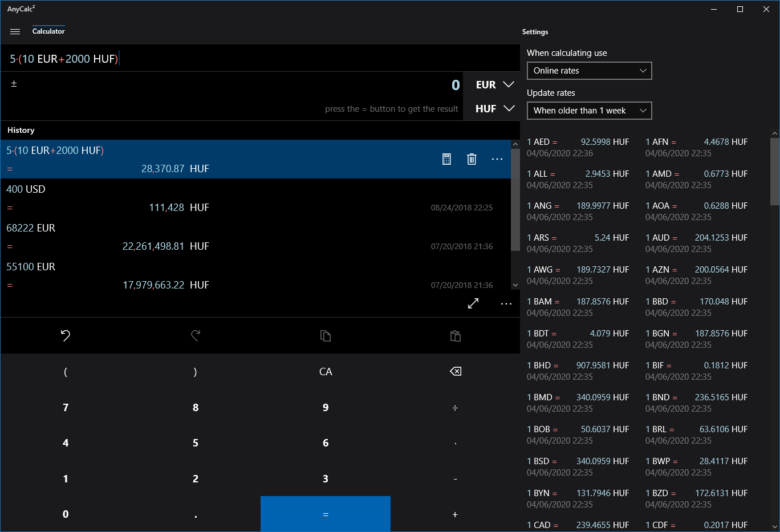This screenshot has width=780, height=532.
Task: Expand the history panel to full size
Action: pyautogui.click(x=473, y=303)
